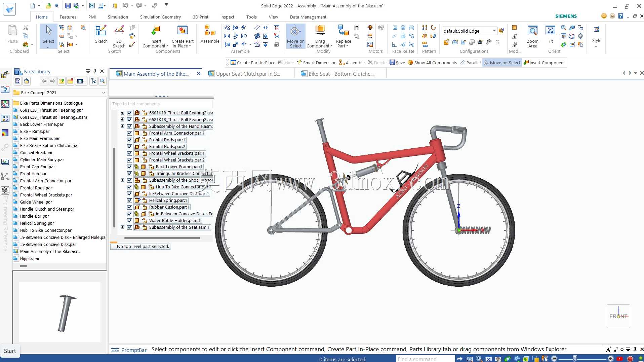Click the Zoom Area icon

click(532, 36)
